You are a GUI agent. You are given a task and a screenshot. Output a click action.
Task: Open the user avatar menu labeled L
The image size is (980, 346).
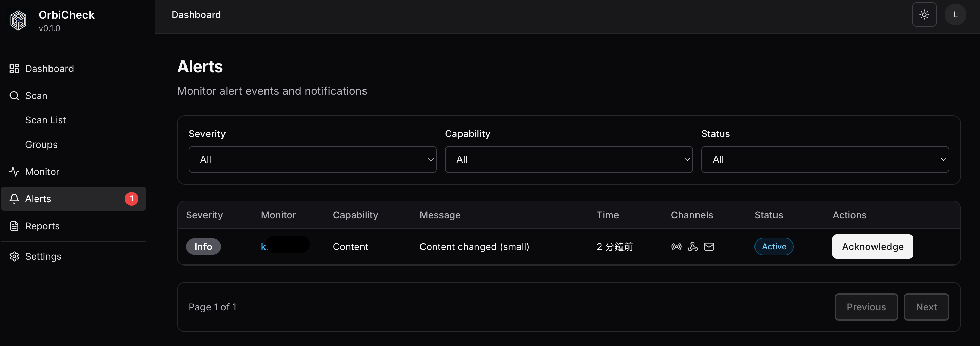956,15
